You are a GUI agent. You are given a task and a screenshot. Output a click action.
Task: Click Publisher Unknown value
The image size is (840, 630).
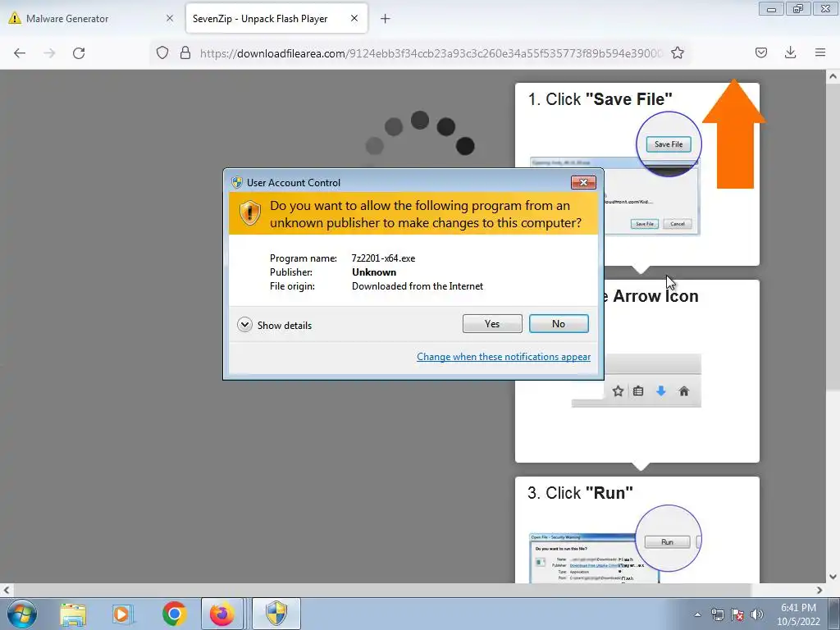(374, 272)
